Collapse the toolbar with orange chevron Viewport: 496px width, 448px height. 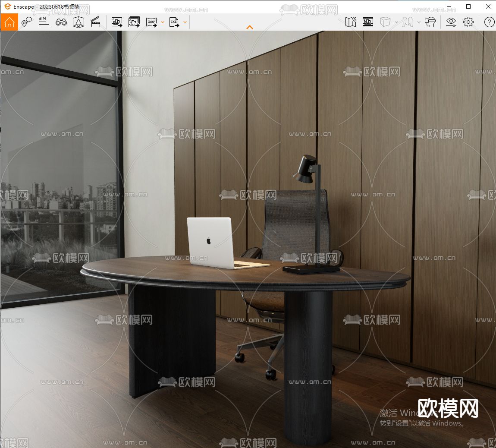[x=250, y=27]
